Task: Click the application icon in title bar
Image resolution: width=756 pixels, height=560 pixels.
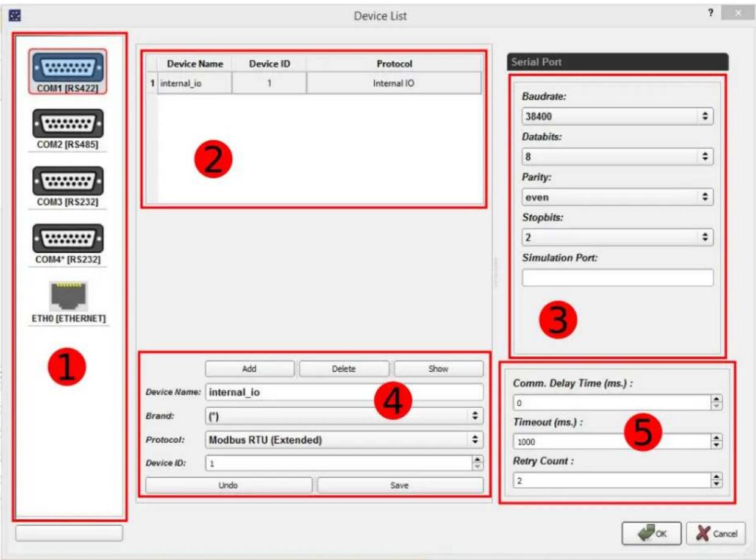Action: pos(15,15)
